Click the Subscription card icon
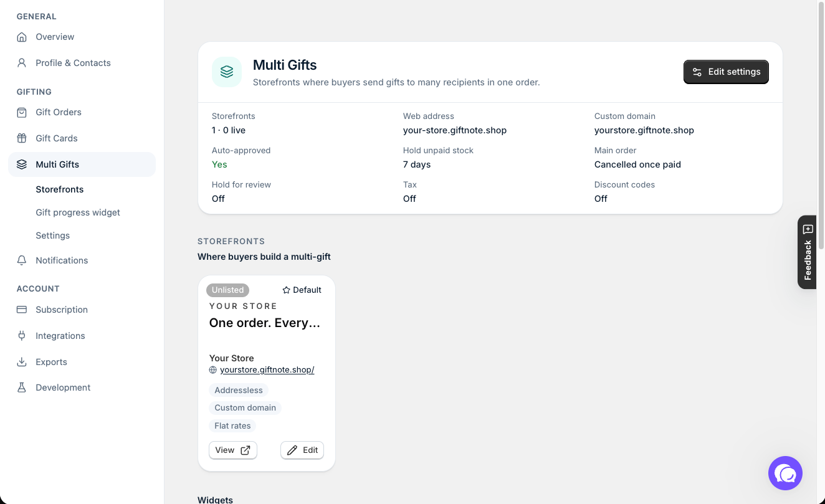 click(x=22, y=310)
